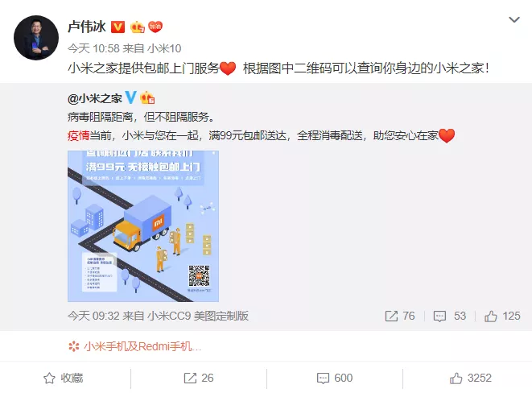This screenshot has height=393, width=532.
Task: Expand the post options chevron menu
Action: (514, 19)
